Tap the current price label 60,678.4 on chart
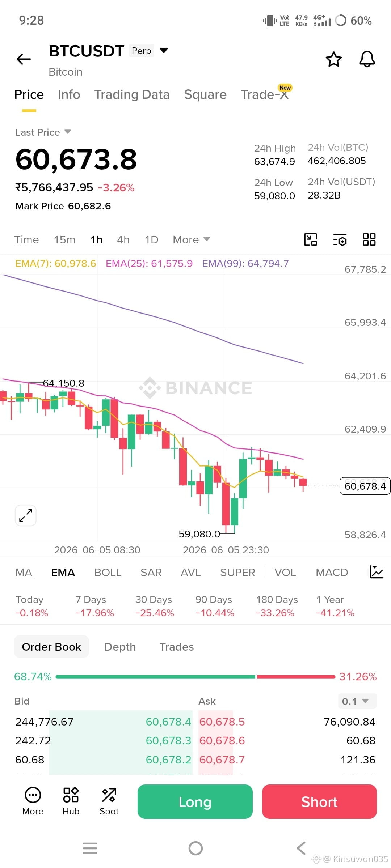 (365, 486)
